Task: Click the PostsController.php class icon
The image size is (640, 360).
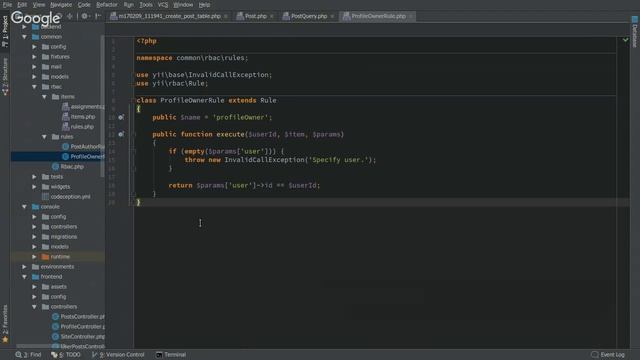Action: click(56, 317)
